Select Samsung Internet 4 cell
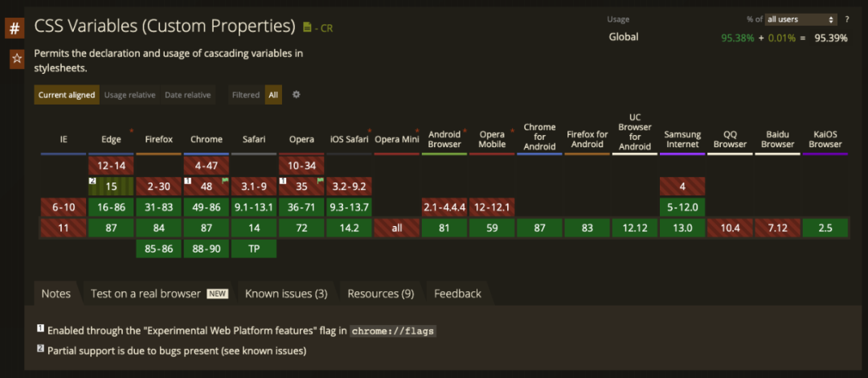Viewport: 868px width, 378px height. [x=682, y=187]
